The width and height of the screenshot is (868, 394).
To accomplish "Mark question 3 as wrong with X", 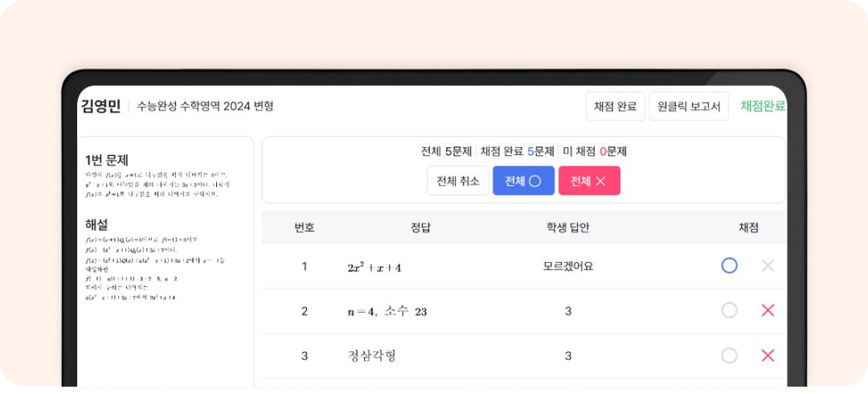I will point(768,355).
